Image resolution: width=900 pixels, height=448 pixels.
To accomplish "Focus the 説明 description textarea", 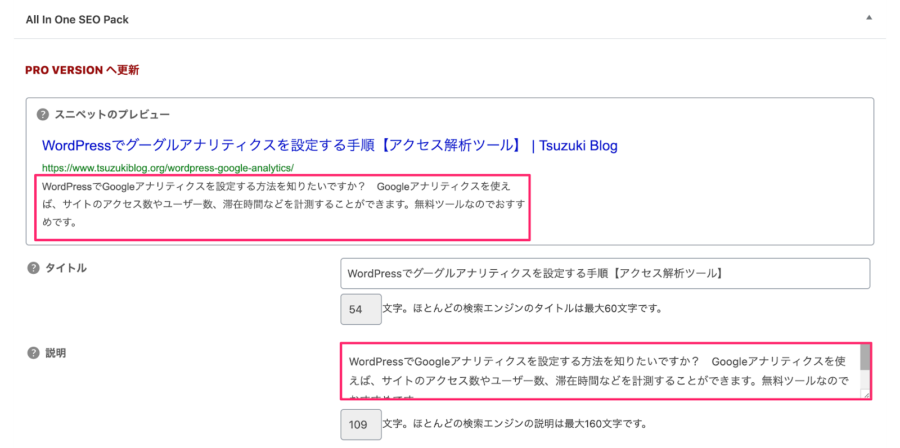I will (606, 371).
